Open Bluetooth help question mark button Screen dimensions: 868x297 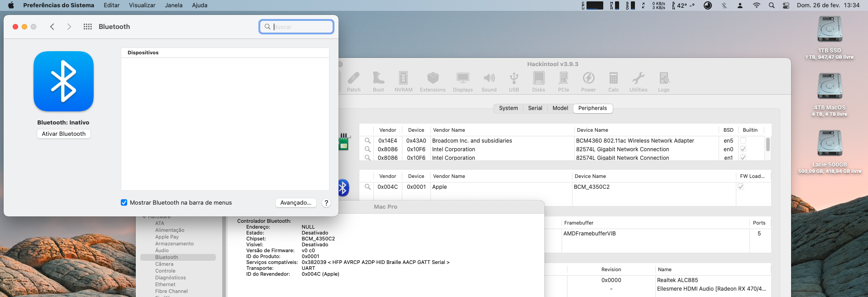[x=326, y=203]
